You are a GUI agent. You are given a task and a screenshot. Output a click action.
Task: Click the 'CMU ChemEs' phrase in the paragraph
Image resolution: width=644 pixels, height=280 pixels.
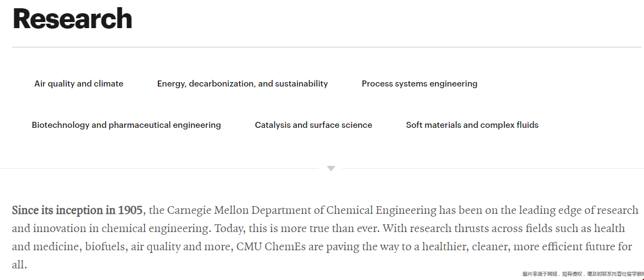[271, 247]
